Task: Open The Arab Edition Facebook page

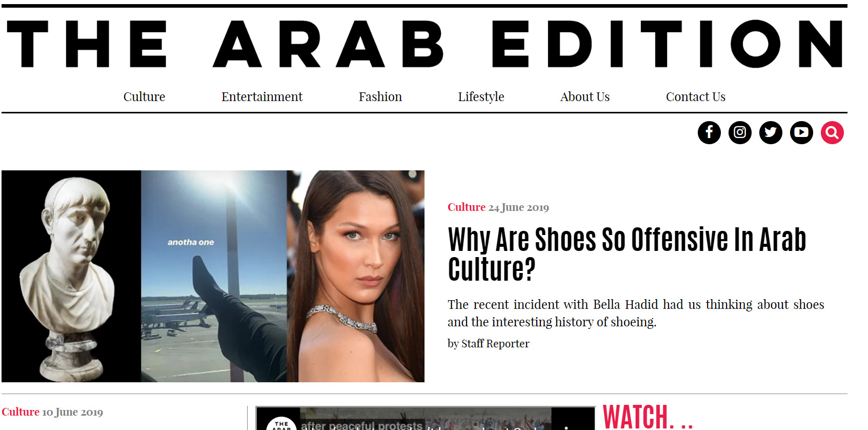Action: point(709,133)
